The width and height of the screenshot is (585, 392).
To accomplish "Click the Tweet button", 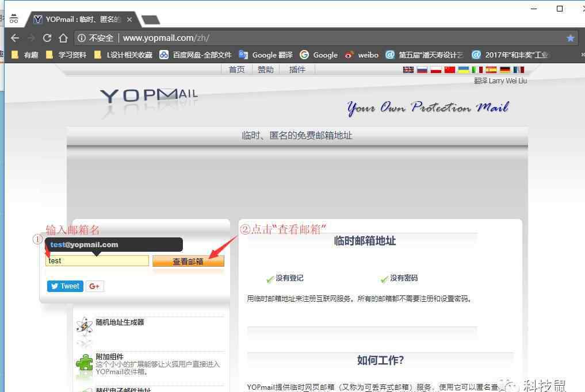I will (x=65, y=286).
